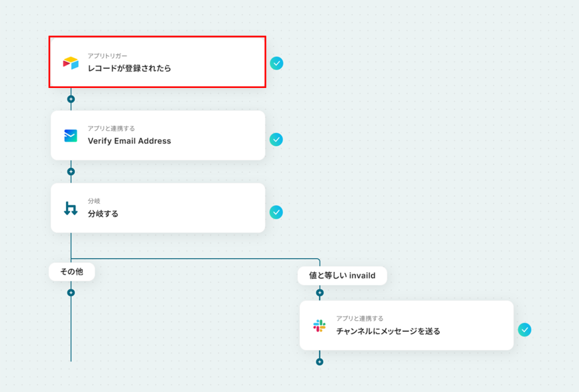Add step under 値と等しい invaild label
The image size is (579, 392).
click(320, 293)
